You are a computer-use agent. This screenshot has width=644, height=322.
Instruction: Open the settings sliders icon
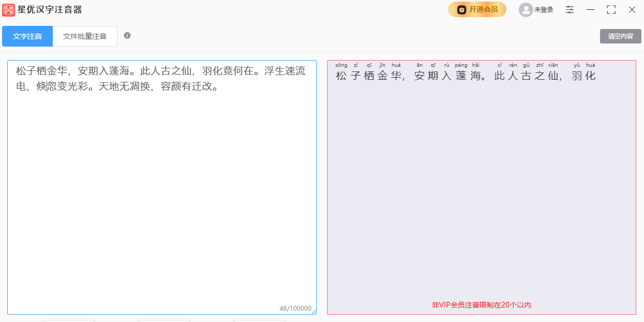pyautogui.click(x=569, y=9)
